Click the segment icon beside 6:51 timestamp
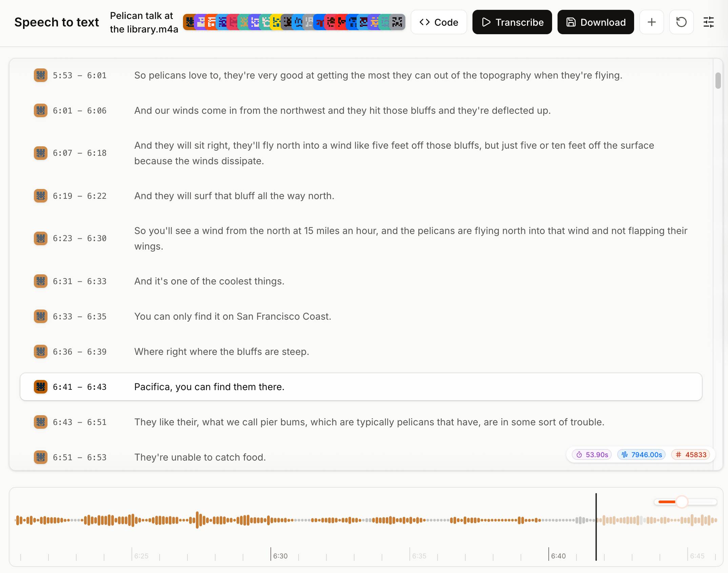The image size is (728, 573). pos(40,457)
